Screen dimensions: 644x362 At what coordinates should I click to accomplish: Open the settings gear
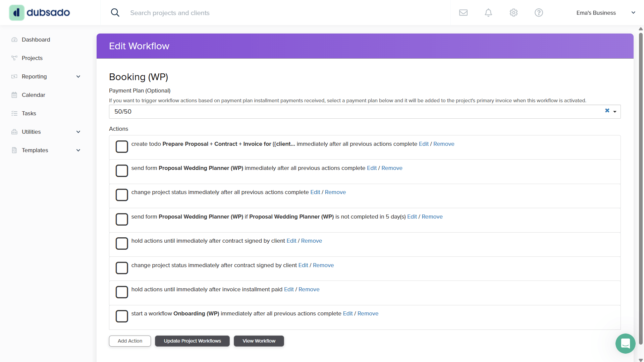click(x=513, y=12)
